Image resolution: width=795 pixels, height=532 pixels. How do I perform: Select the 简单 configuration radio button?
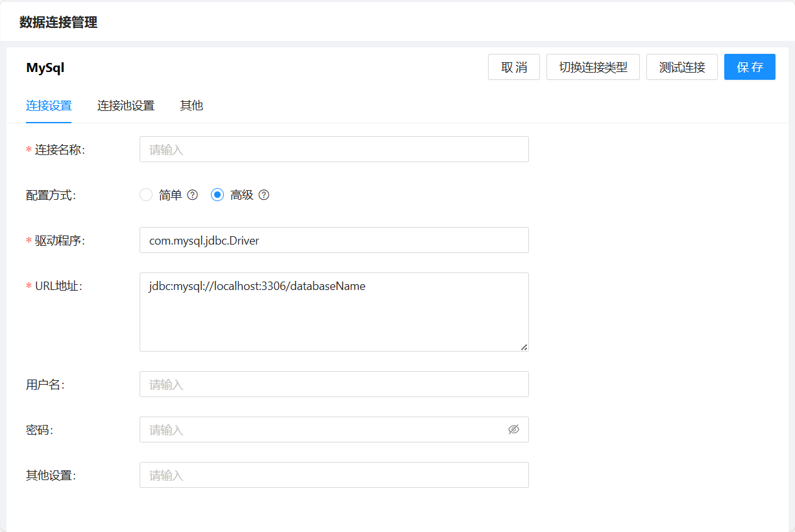[146, 195]
